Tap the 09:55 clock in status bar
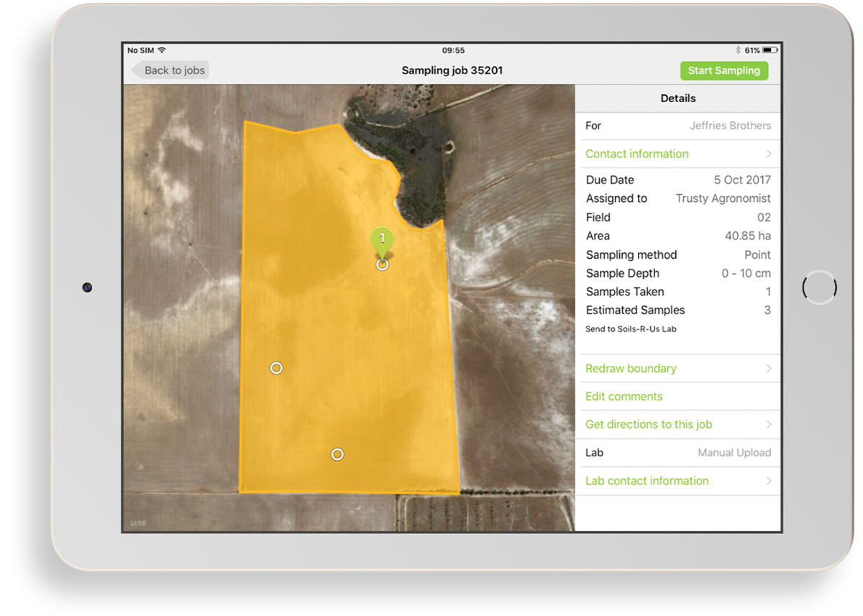This screenshot has height=616, width=863. tap(453, 50)
